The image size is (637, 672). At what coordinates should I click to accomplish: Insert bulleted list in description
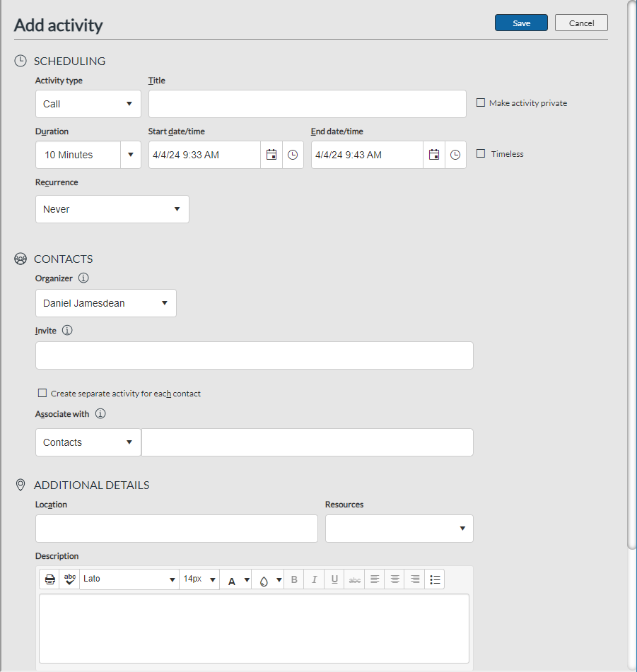(435, 579)
